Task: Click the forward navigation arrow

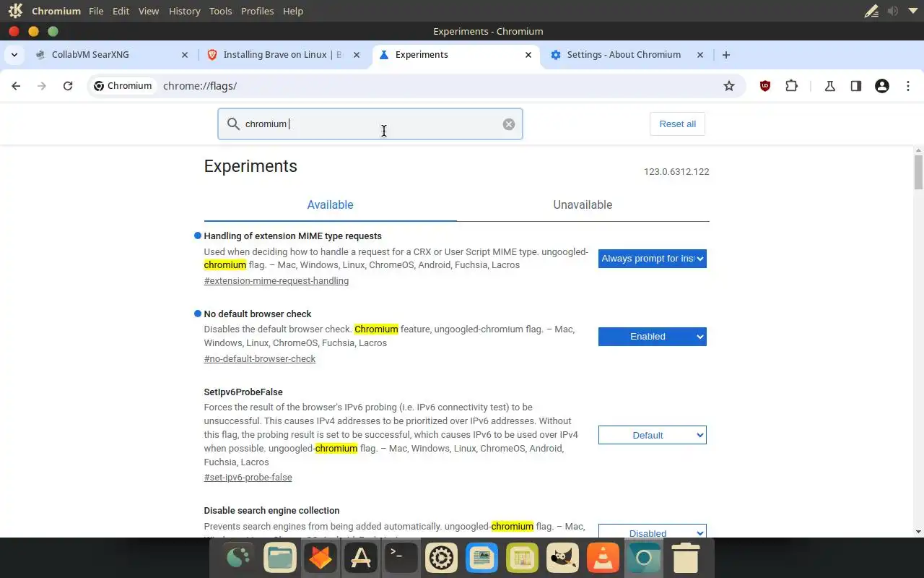Action: [42, 86]
